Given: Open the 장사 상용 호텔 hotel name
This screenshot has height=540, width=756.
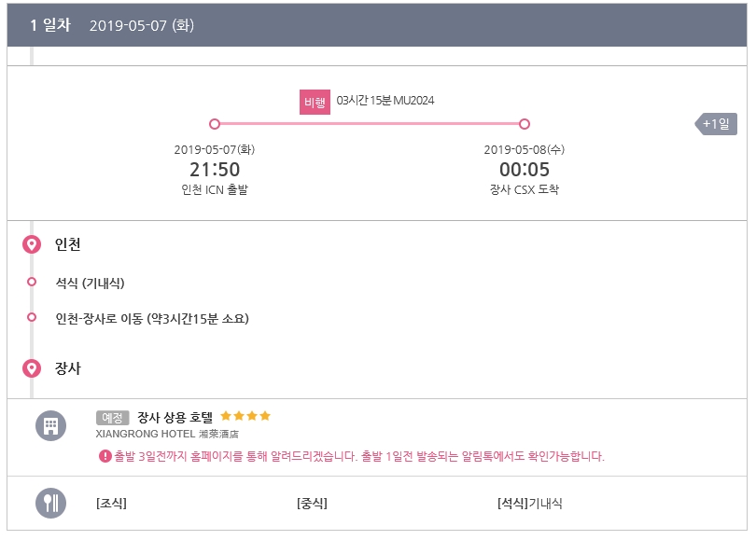Looking at the screenshot, I should coord(175,417).
